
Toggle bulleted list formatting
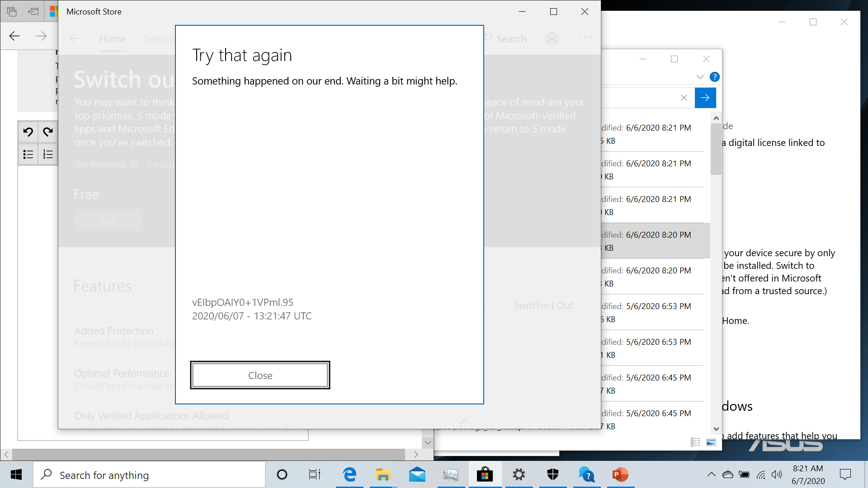[28, 155]
